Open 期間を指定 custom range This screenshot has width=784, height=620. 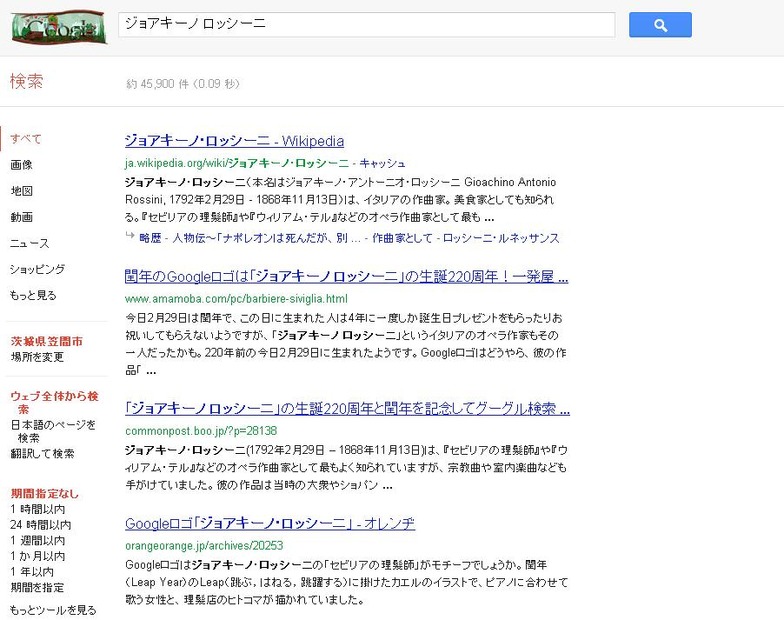[x=38, y=587]
